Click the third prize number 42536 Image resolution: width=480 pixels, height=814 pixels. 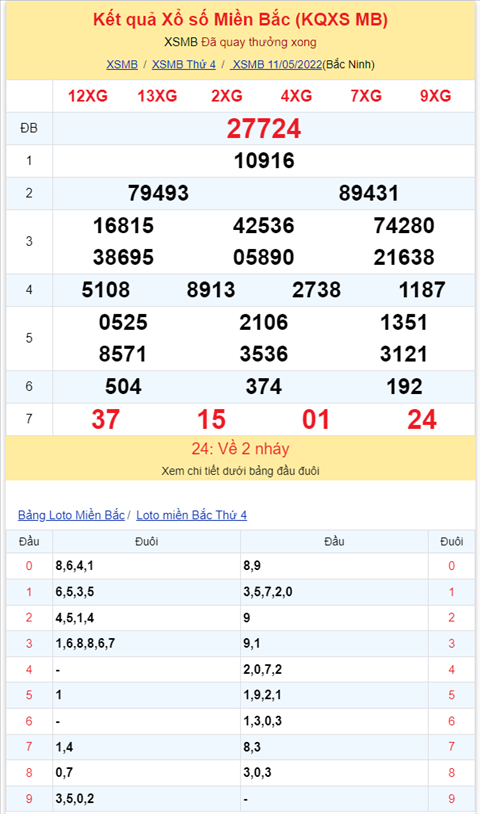point(264,226)
